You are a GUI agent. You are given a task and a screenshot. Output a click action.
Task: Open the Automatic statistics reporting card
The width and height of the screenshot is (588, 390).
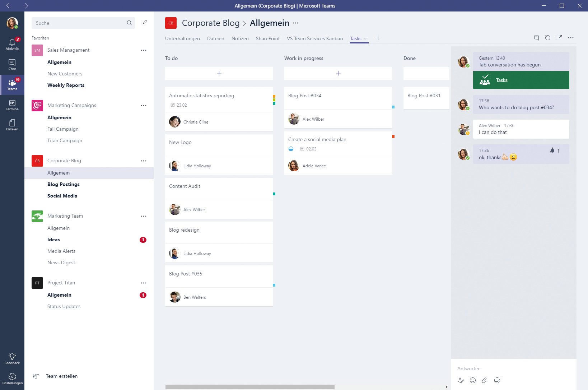(x=219, y=109)
